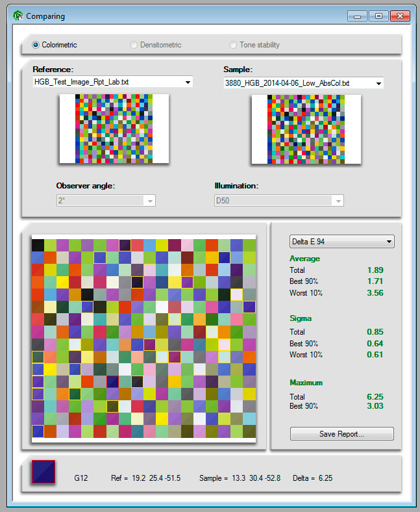Open the Observer angle dropdown

click(x=150, y=201)
